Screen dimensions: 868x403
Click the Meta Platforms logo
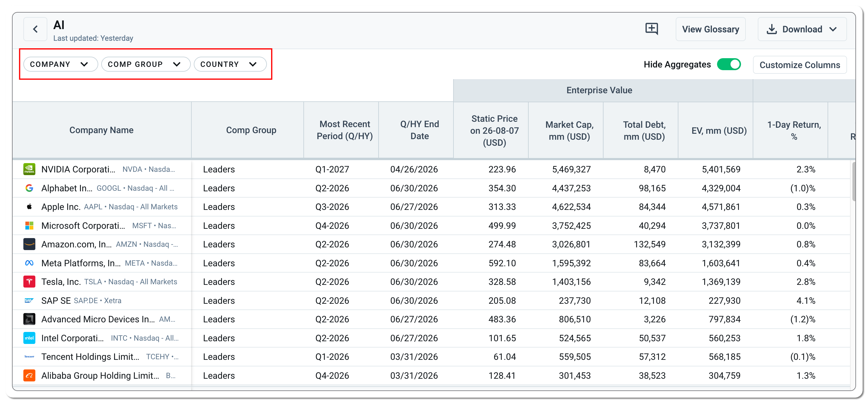tap(29, 263)
